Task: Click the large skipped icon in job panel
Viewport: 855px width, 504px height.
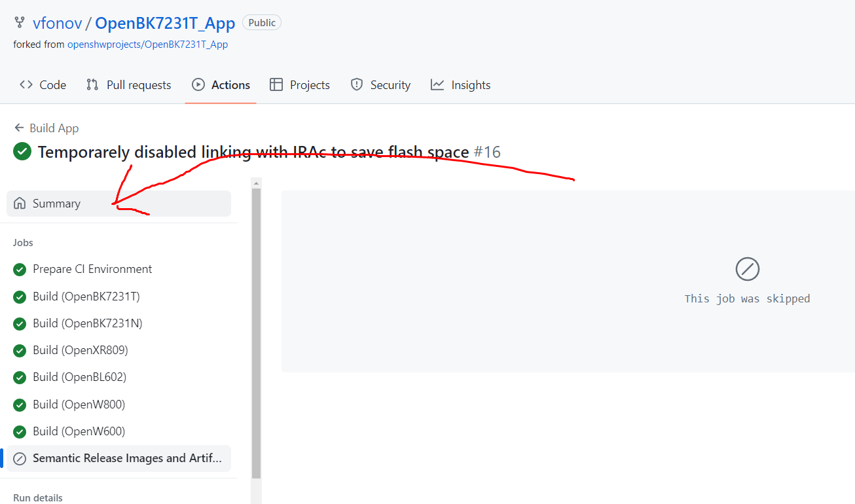Action: pos(747,269)
